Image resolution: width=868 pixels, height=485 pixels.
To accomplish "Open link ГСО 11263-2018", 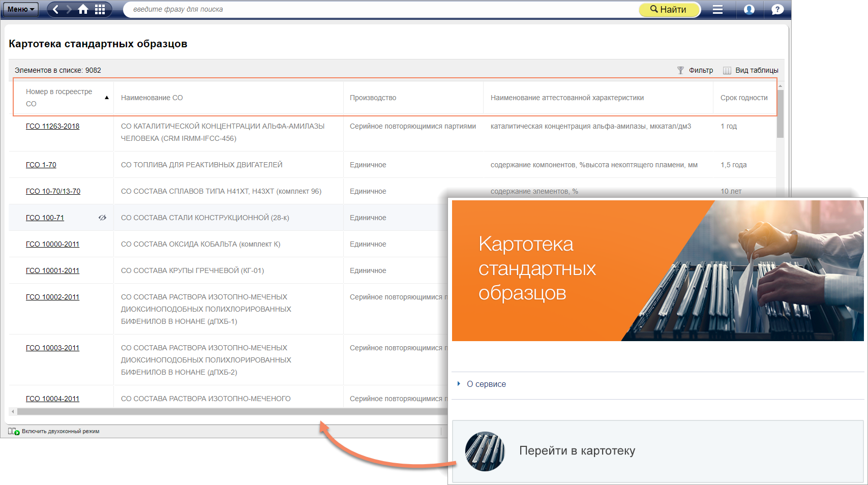I will click(x=52, y=126).
